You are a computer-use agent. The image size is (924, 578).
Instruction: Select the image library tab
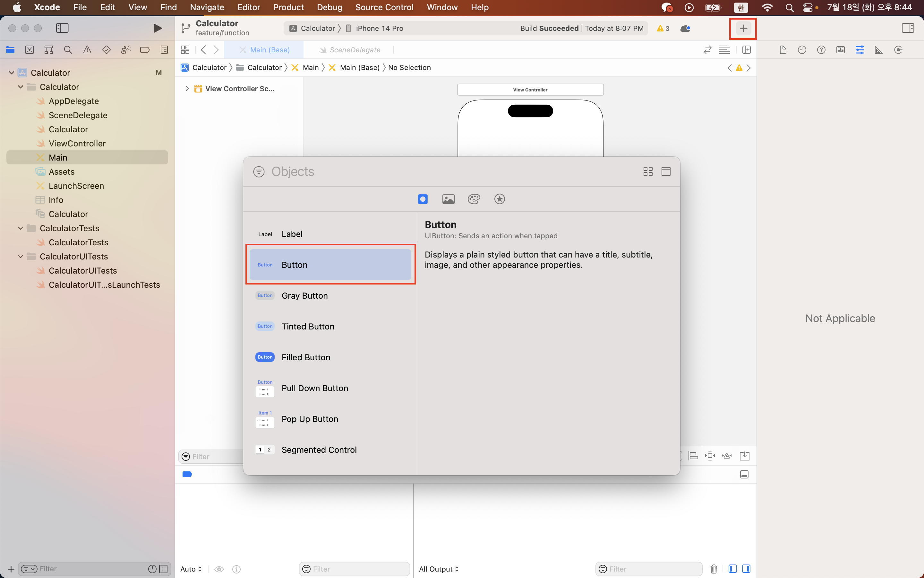coord(448,199)
